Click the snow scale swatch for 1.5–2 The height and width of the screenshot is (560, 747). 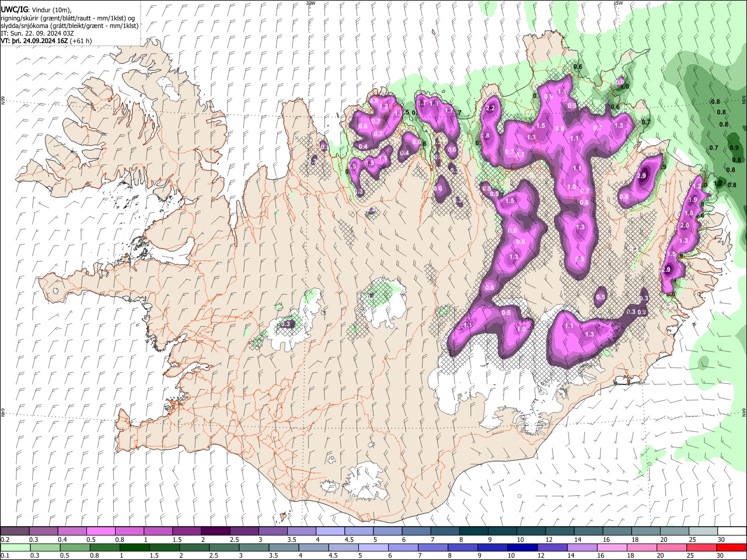[x=187, y=531]
